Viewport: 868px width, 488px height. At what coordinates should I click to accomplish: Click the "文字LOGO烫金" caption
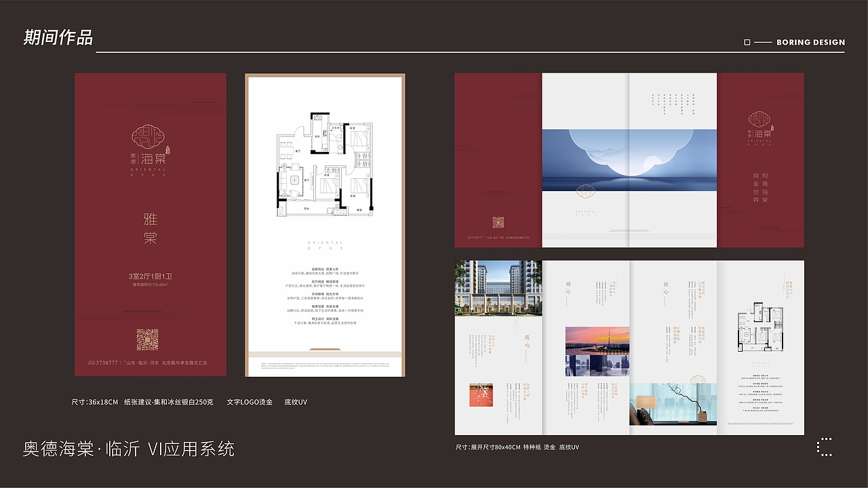point(250,402)
